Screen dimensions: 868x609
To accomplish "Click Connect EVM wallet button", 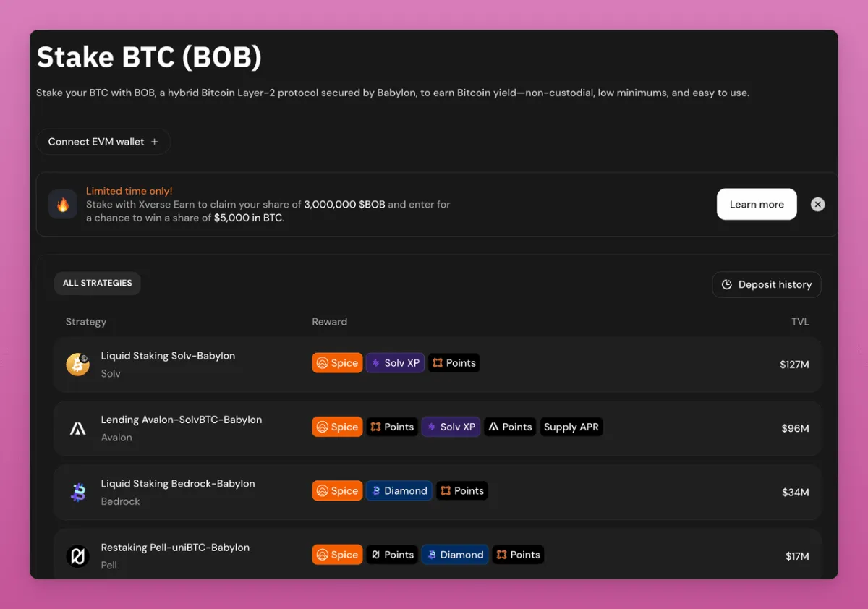I will pyautogui.click(x=103, y=142).
